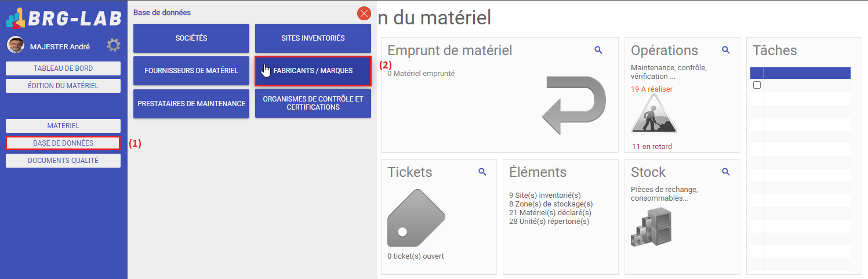Screen dimensions: 868x279
Task: Click the Tickets search magnifier icon
Action: tap(482, 172)
